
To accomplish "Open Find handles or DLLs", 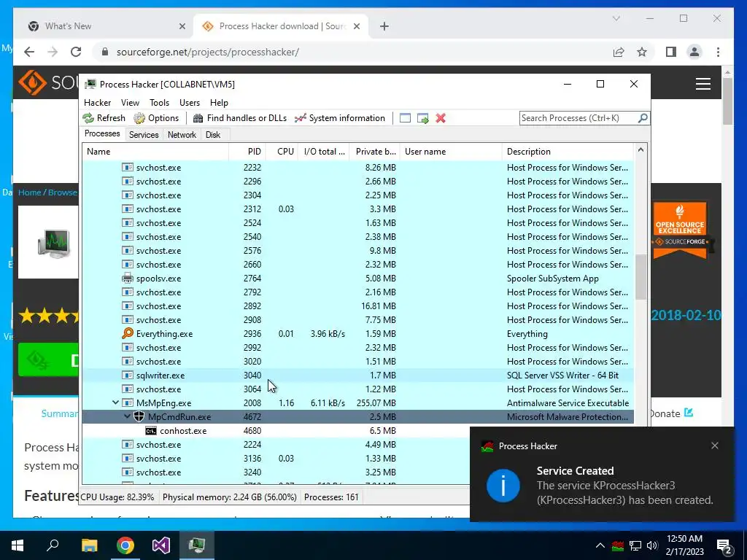I will point(239,118).
